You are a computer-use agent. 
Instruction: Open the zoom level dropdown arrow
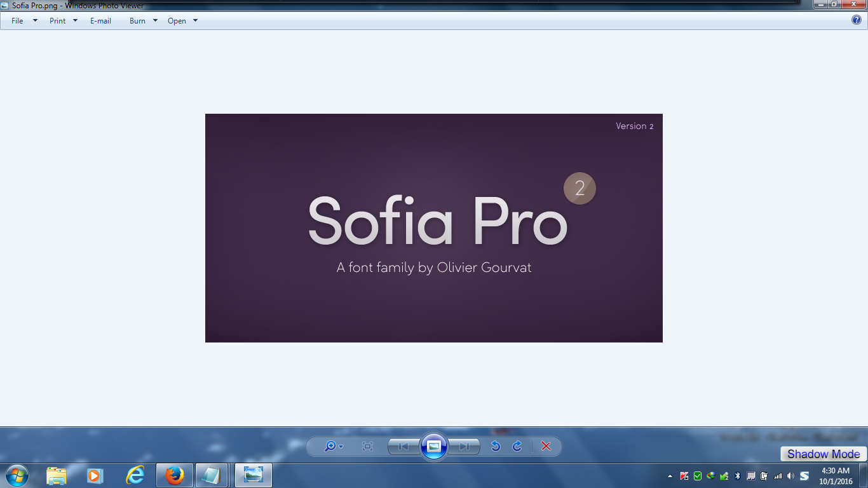pyautogui.click(x=340, y=446)
